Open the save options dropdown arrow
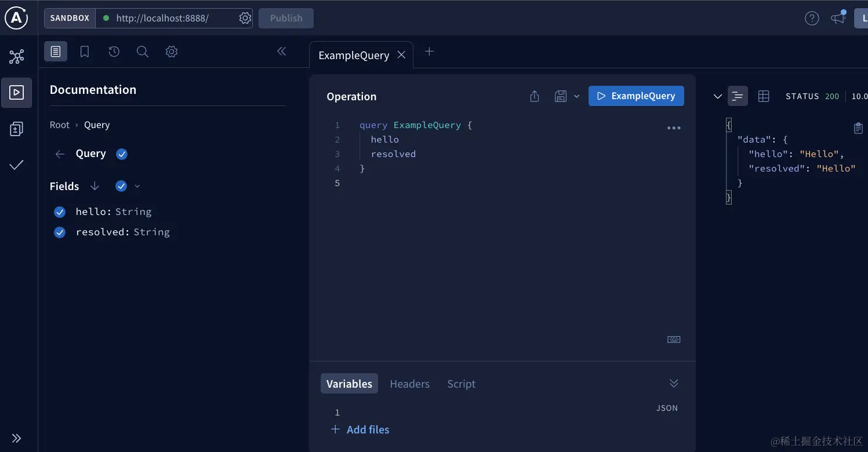868x452 pixels. [576, 96]
